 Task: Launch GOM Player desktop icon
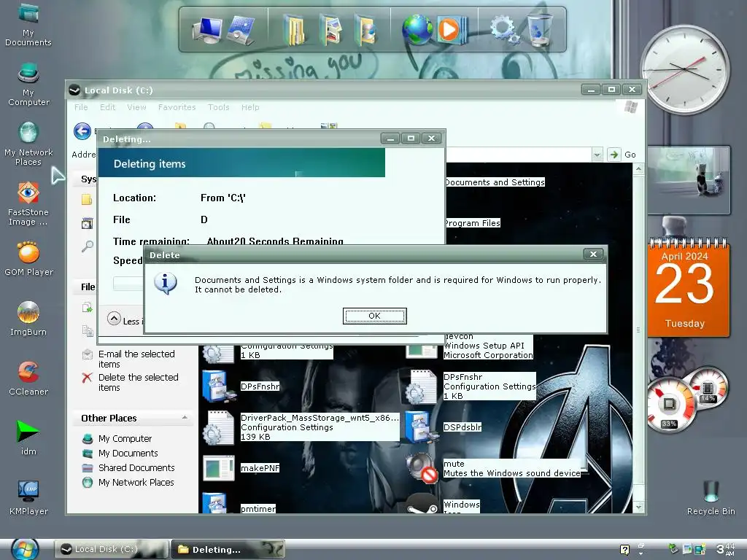click(28, 260)
